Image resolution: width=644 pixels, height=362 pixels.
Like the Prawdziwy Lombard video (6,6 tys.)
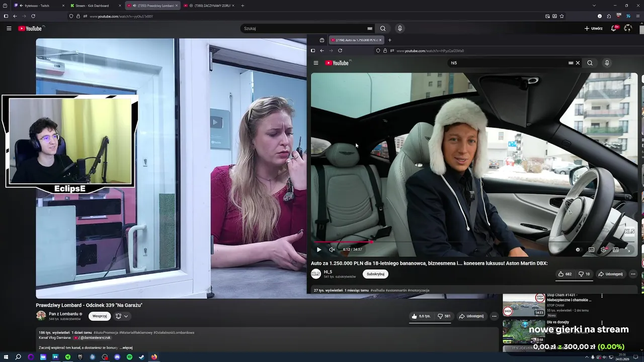pyautogui.click(x=421, y=316)
